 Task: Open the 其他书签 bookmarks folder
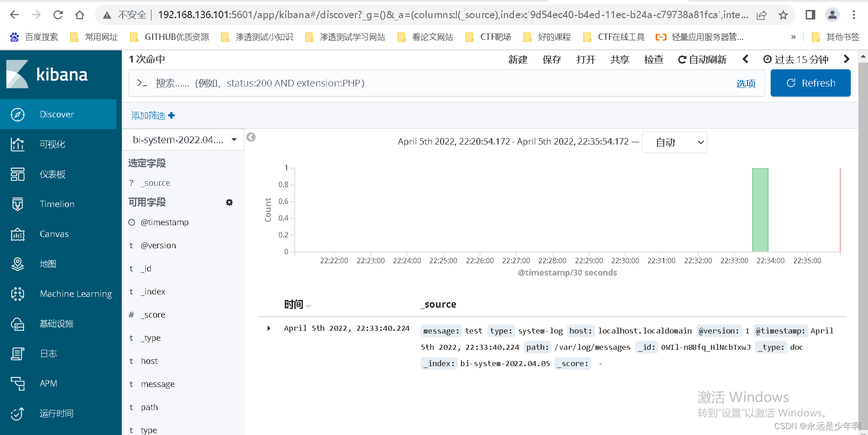[x=836, y=37]
